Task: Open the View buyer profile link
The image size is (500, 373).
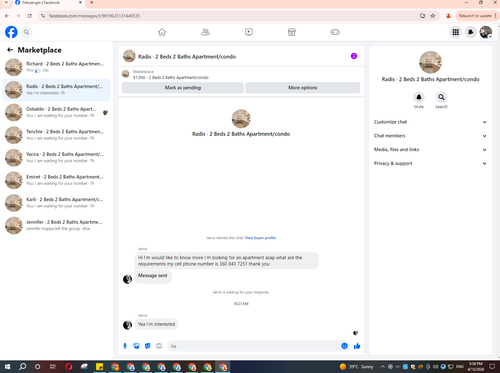Action: click(x=260, y=238)
